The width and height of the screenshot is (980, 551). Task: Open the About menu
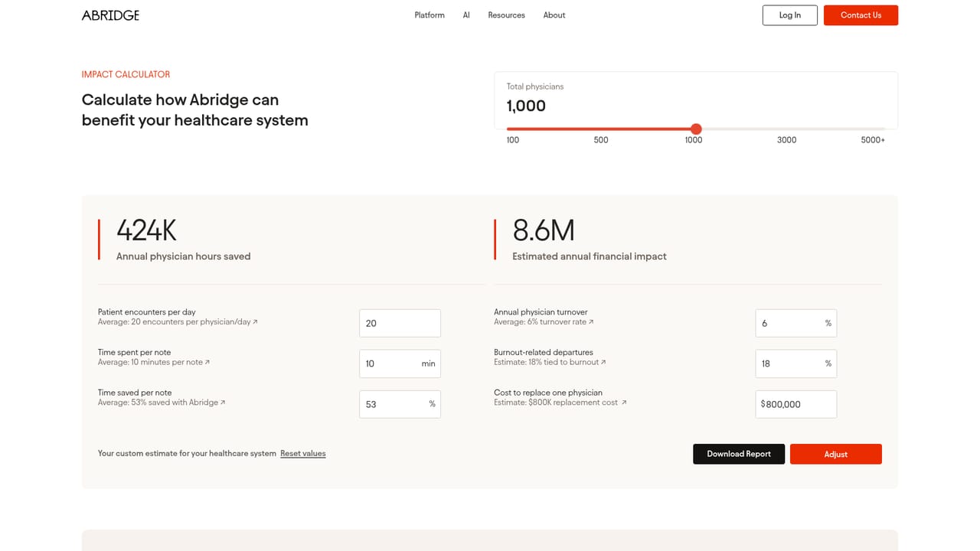554,15
